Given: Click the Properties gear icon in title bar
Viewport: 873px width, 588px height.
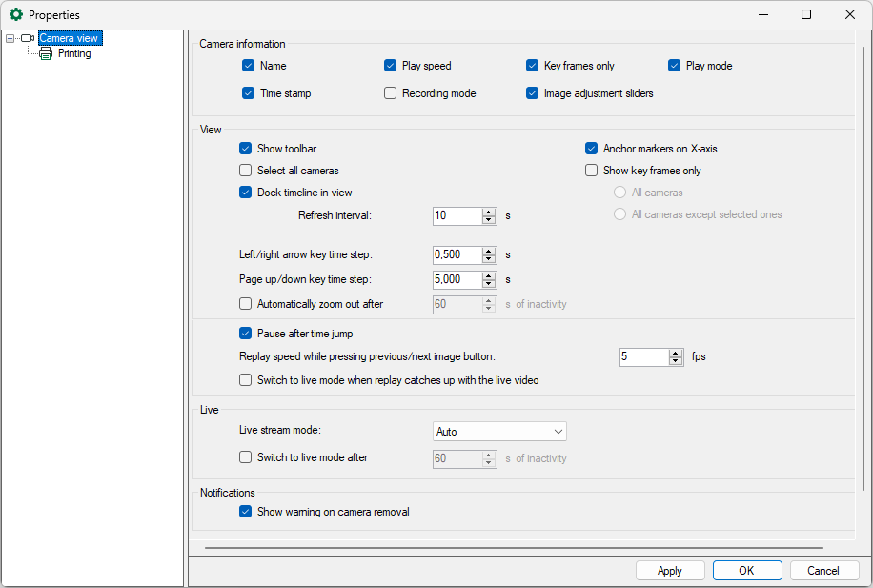Looking at the screenshot, I should 15,15.
